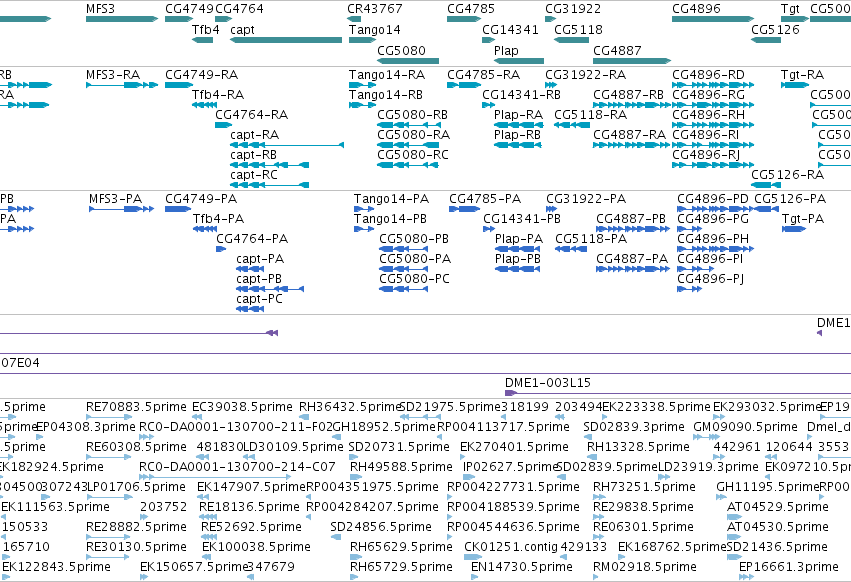Screen dimensions: 851x582
Task: Select the EP16661.3prime EST label
Action: pyautogui.click(x=789, y=567)
